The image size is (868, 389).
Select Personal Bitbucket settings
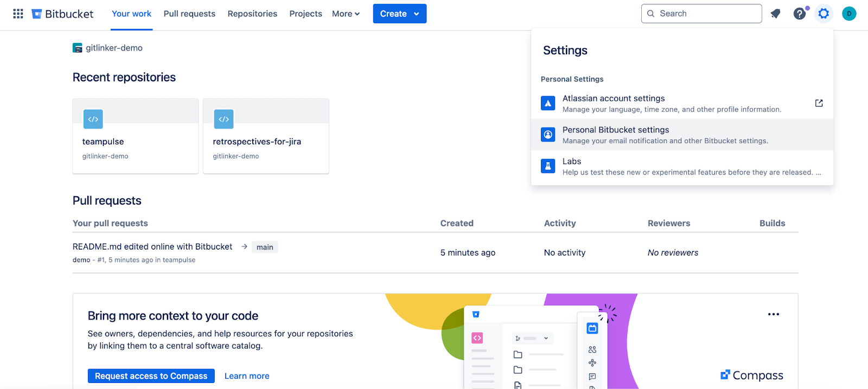[x=616, y=135]
